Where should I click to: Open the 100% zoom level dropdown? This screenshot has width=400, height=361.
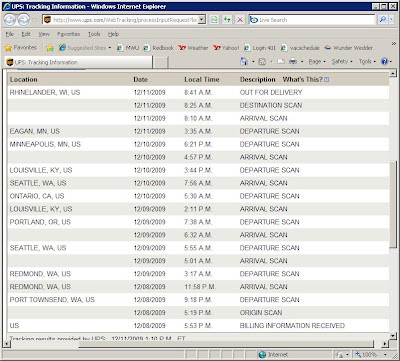[x=385, y=355]
